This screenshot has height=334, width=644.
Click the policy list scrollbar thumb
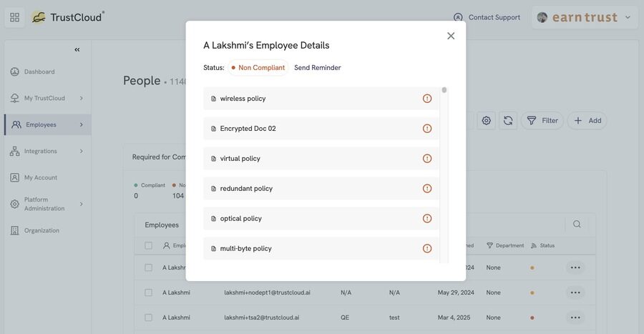click(x=444, y=90)
